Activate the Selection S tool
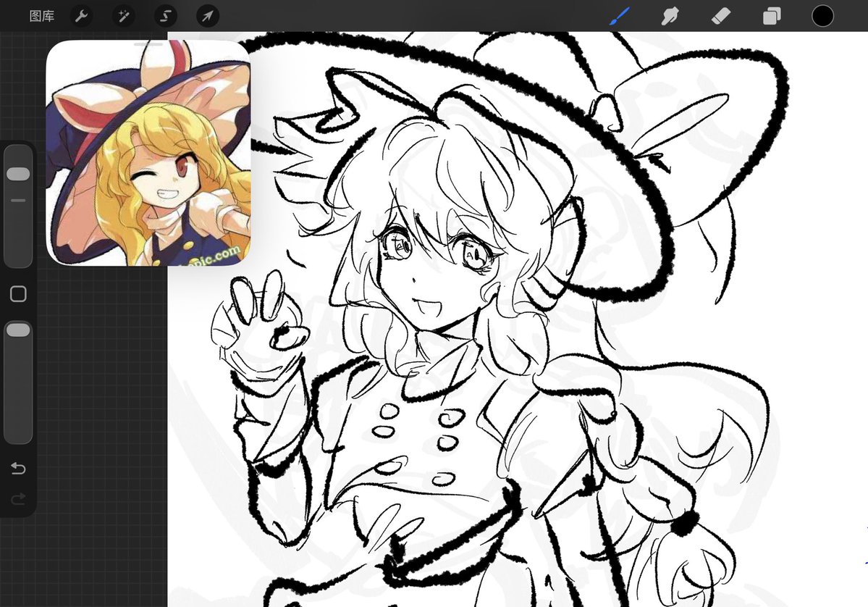Image resolution: width=868 pixels, height=607 pixels. pyautogui.click(x=166, y=16)
